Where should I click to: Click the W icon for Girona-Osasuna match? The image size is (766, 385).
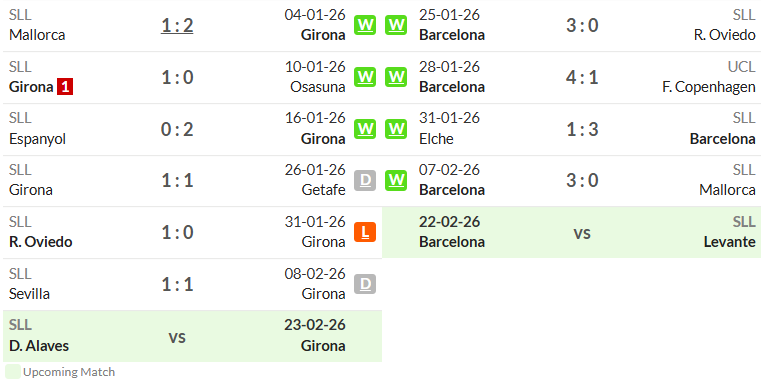pos(365,77)
